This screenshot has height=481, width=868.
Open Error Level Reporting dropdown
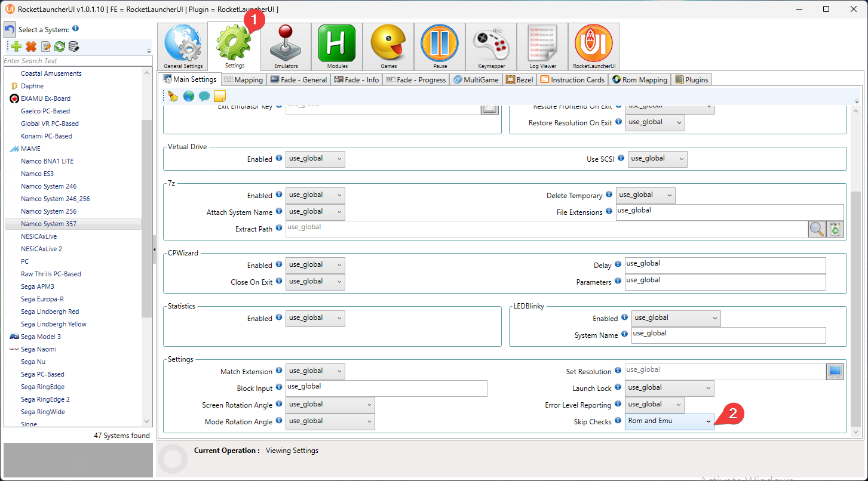tap(655, 405)
